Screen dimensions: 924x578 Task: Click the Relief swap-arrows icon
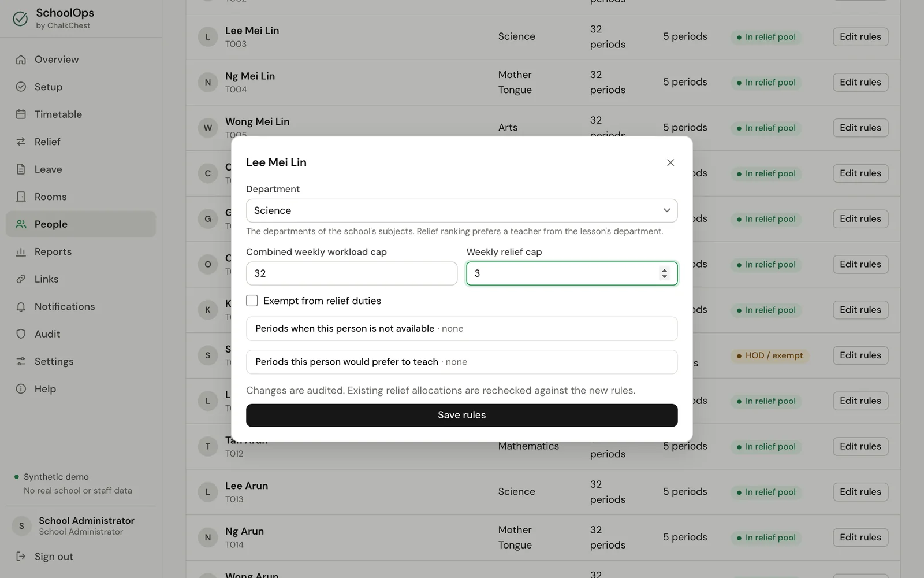click(21, 142)
